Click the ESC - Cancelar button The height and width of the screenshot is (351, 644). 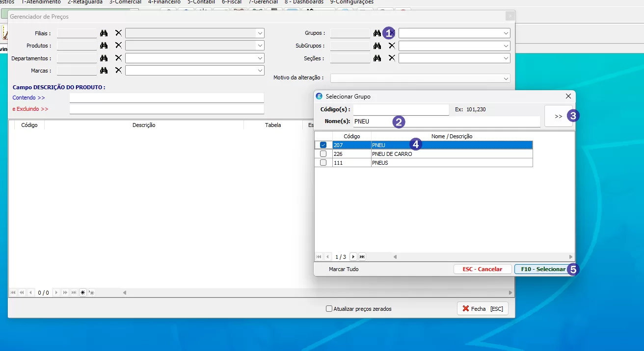coord(482,269)
